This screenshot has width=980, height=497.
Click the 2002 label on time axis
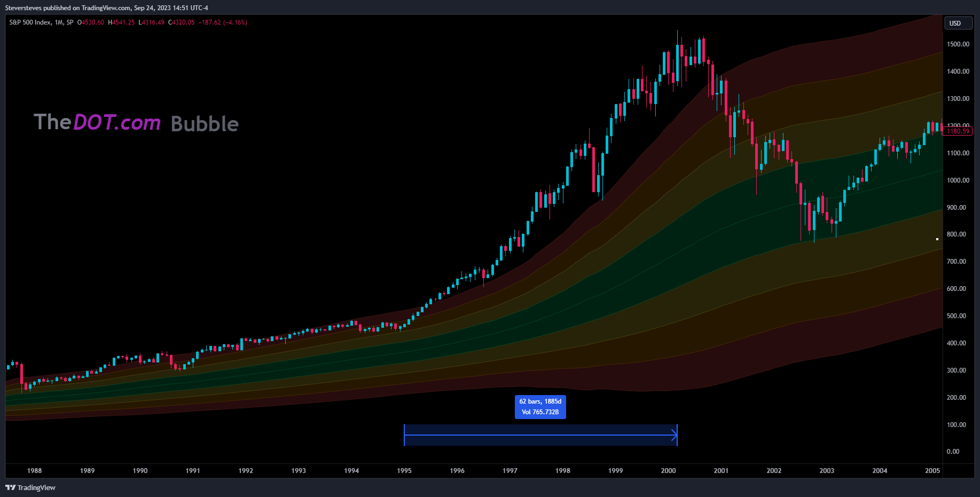pos(774,471)
